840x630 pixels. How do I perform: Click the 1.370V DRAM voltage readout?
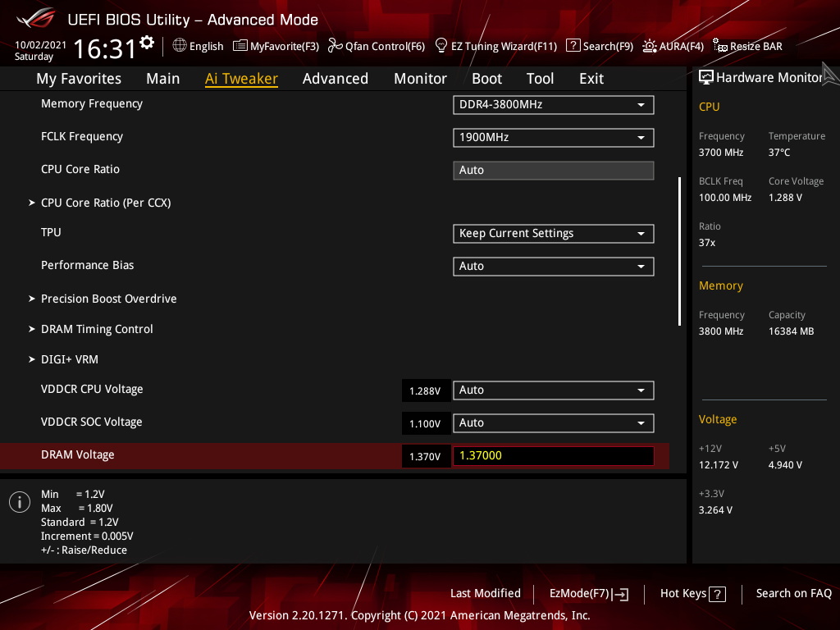point(425,456)
